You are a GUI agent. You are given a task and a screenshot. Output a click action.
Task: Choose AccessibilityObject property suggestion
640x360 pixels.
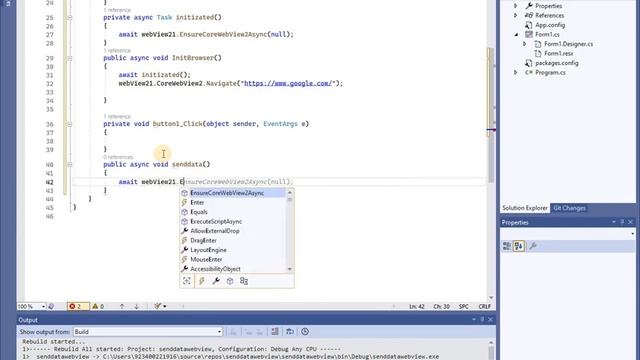pyautogui.click(x=233, y=269)
